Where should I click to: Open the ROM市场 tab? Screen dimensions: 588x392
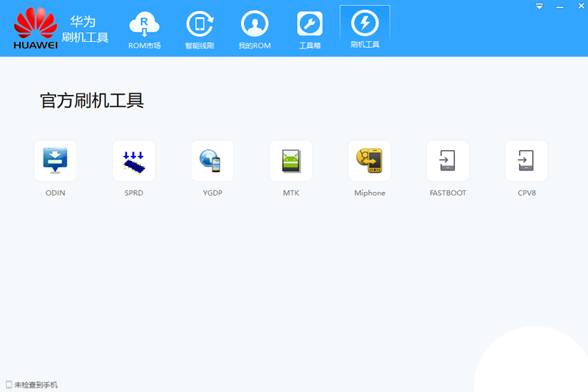[144, 31]
